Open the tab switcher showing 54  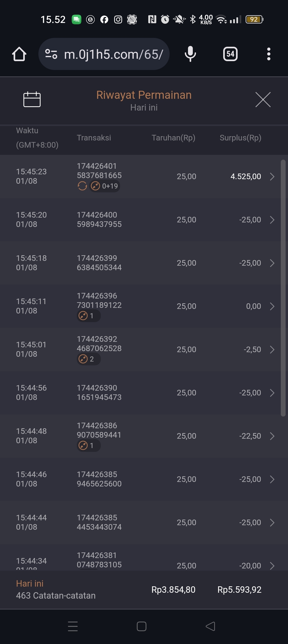coord(230,54)
